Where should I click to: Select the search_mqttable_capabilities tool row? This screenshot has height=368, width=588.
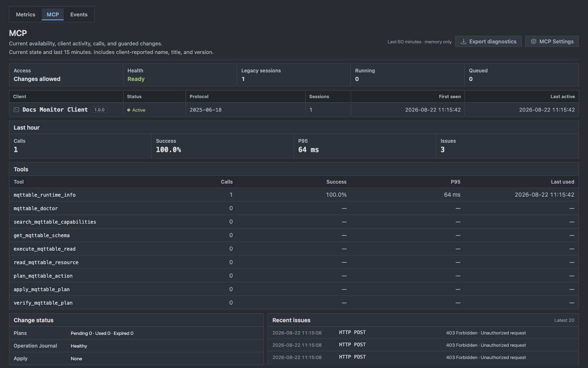(294, 222)
